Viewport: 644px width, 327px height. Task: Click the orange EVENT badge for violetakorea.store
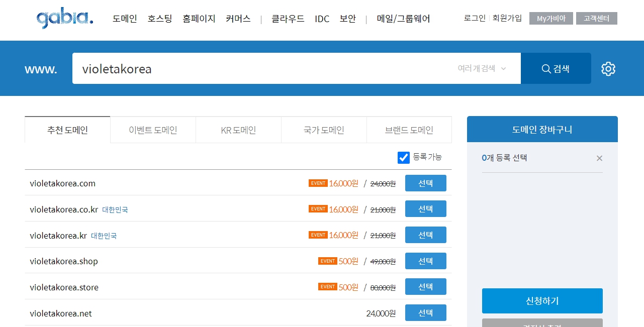click(x=328, y=287)
